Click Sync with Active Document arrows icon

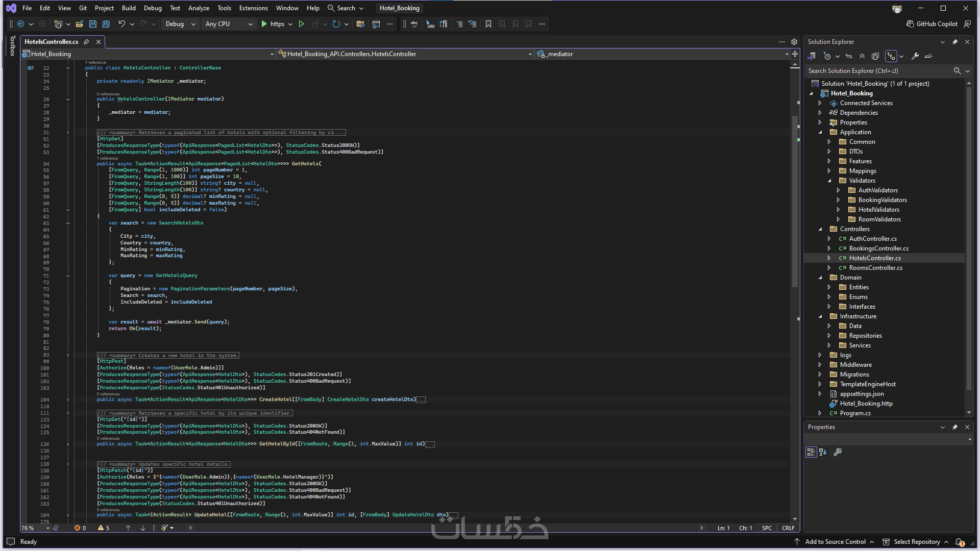(x=849, y=56)
